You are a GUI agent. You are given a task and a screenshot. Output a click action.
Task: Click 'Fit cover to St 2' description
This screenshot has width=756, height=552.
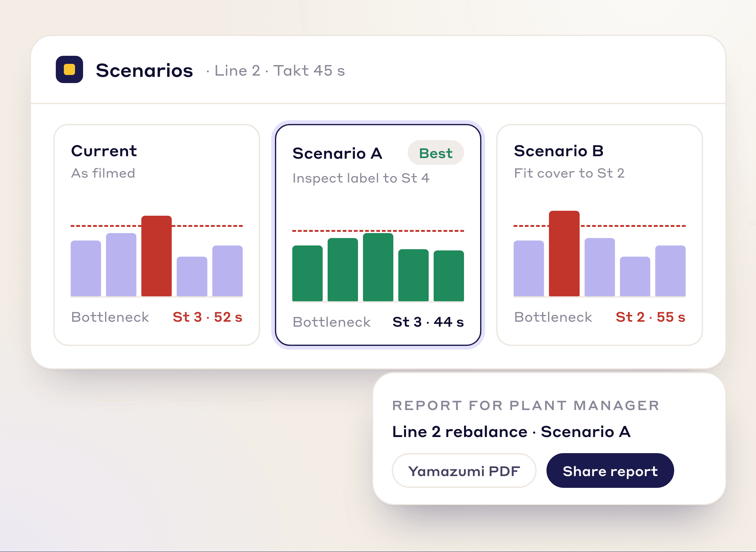click(x=569, y=173)
